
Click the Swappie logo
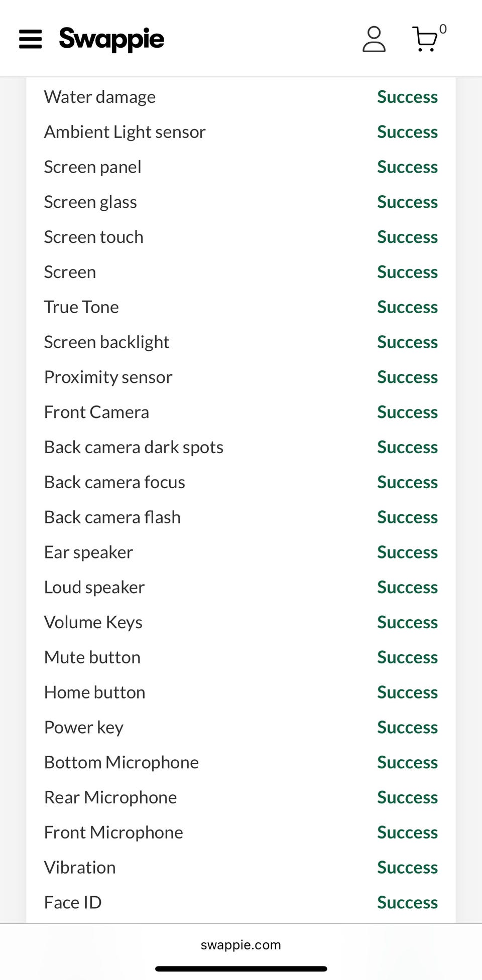111,39
